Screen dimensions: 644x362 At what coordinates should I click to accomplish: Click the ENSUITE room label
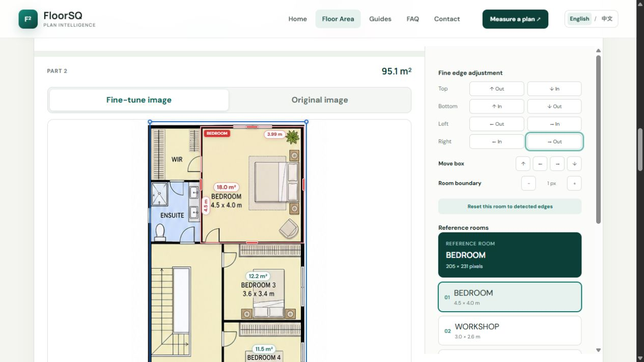172,216
